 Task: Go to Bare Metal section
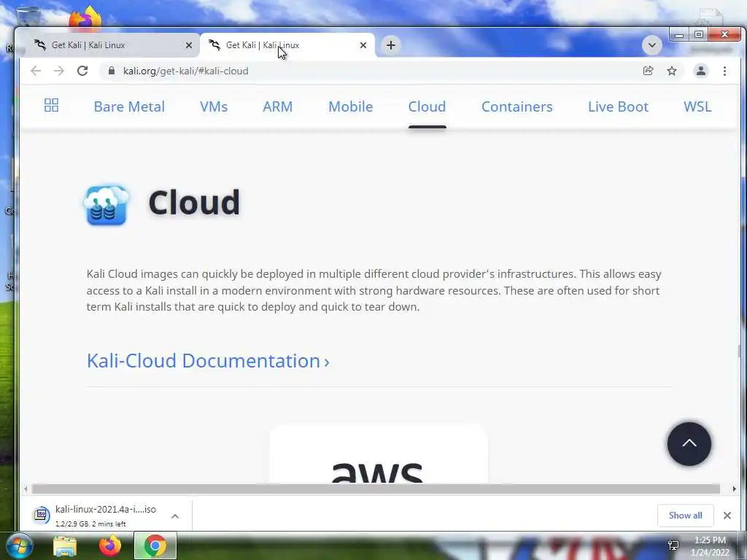pyautogui.click(x=129, y=106)
